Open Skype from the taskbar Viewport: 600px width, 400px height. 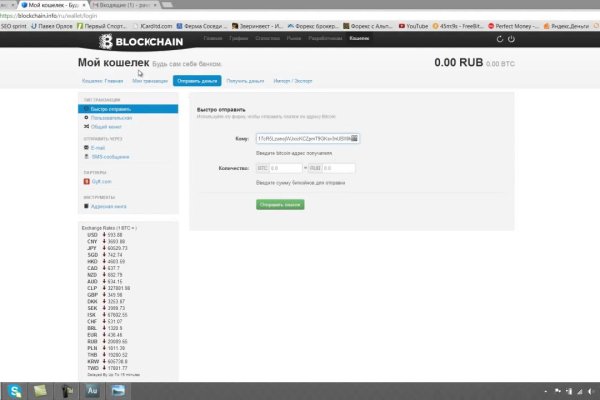coord(16,390)
